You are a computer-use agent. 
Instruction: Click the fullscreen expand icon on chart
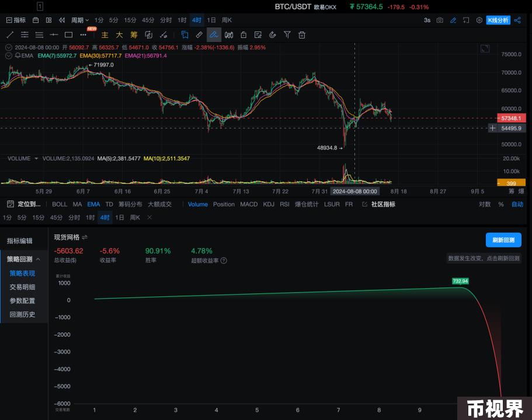[x=485, y=49]
